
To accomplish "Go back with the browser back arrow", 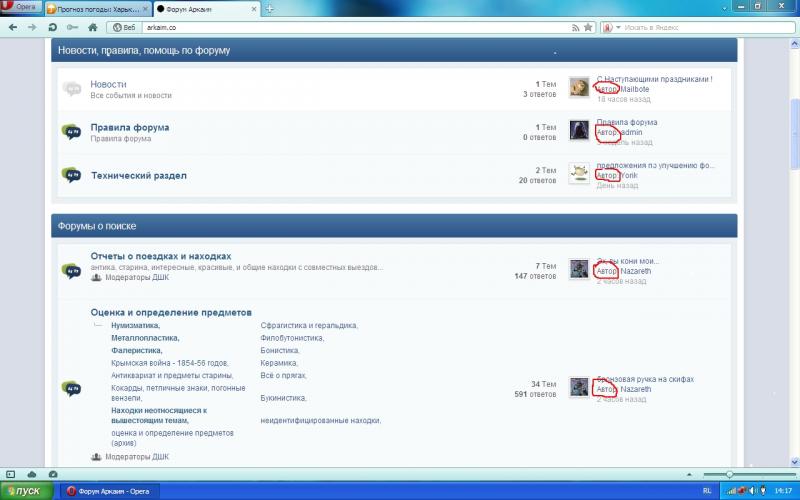I will 12,27.
